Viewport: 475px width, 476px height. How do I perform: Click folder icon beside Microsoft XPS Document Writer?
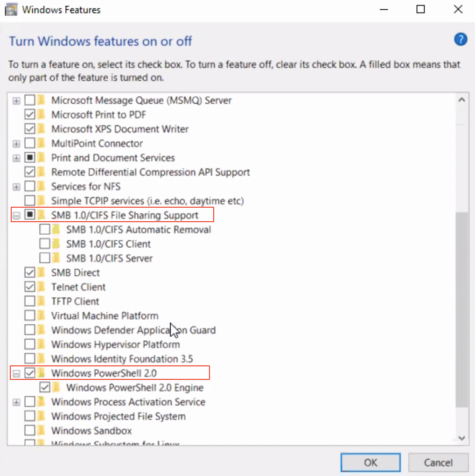42,129
